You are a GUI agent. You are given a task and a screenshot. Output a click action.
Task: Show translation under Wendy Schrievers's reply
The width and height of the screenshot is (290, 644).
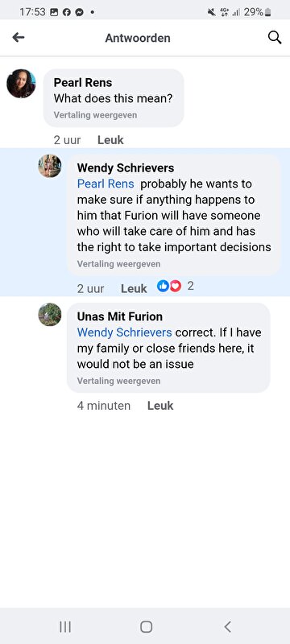click(x=118, y=264)
